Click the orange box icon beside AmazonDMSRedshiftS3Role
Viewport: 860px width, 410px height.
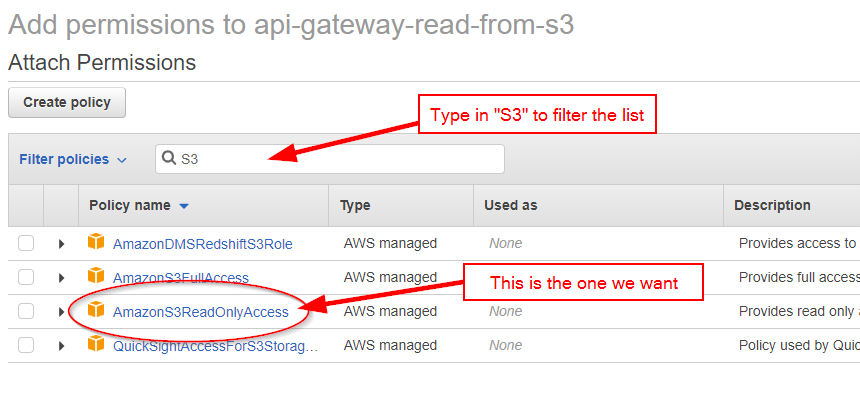[96, 242]
